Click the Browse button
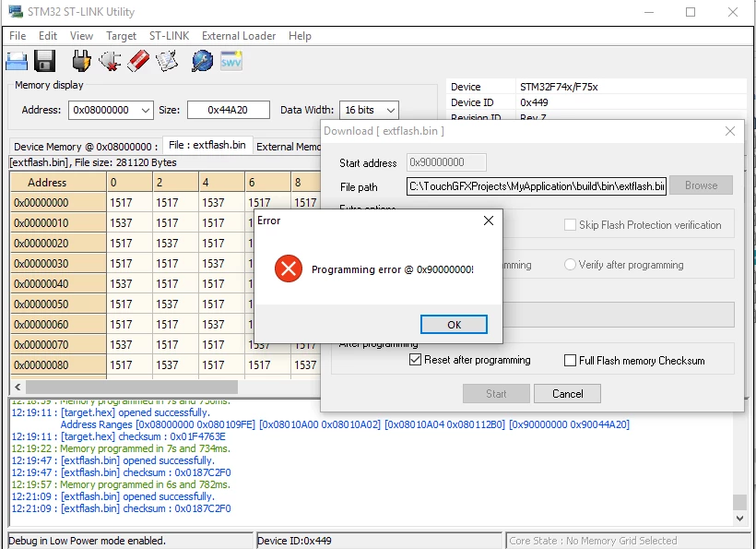 (x=701, y=185)
